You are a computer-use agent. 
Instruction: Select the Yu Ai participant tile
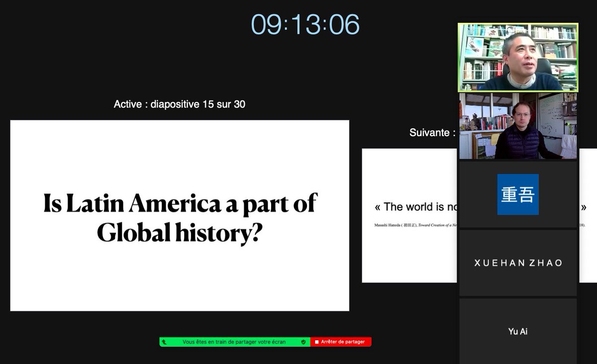[518, 331]
